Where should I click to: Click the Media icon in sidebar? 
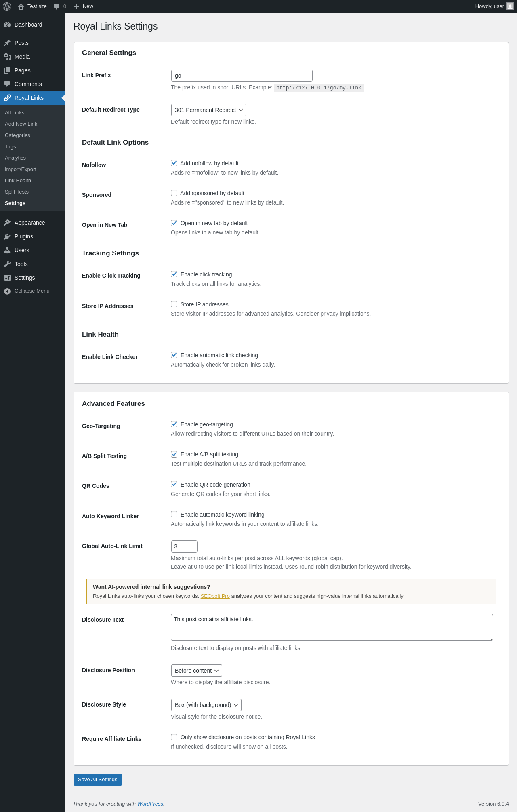pos(7,57)
